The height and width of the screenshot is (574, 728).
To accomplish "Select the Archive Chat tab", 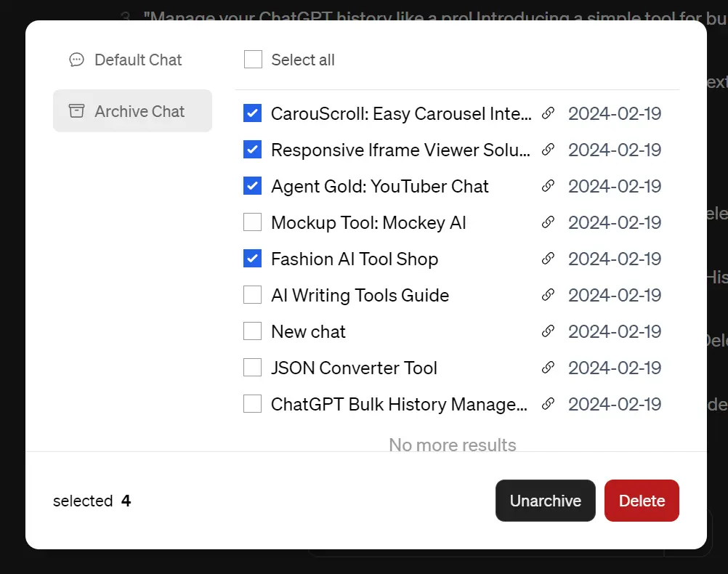I will (132, 110).
